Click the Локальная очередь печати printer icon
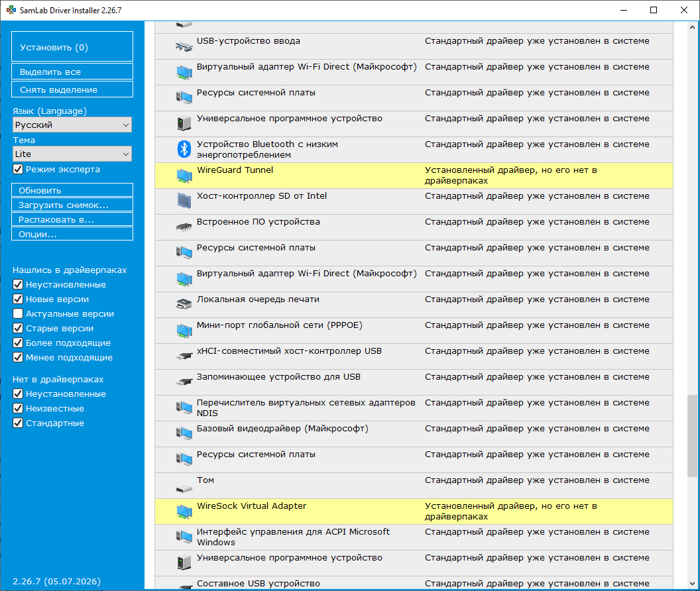 [184, 304]
